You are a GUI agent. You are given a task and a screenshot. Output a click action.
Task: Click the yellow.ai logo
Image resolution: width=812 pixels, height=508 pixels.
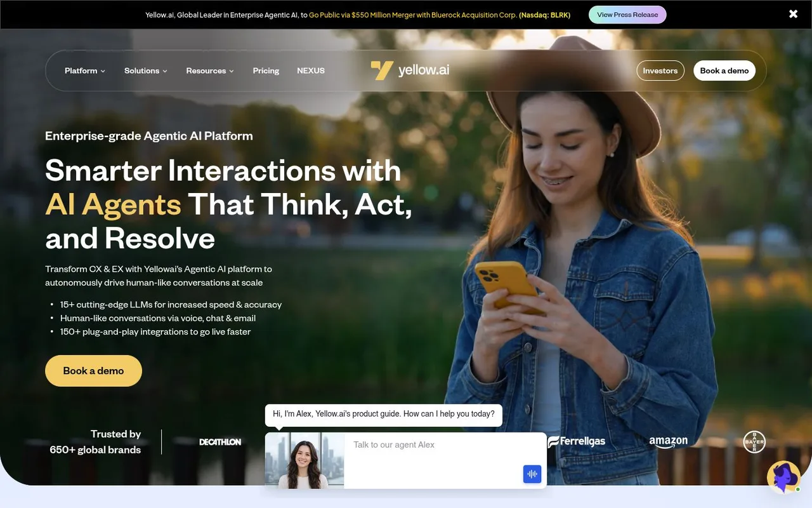tap(410, 70)
